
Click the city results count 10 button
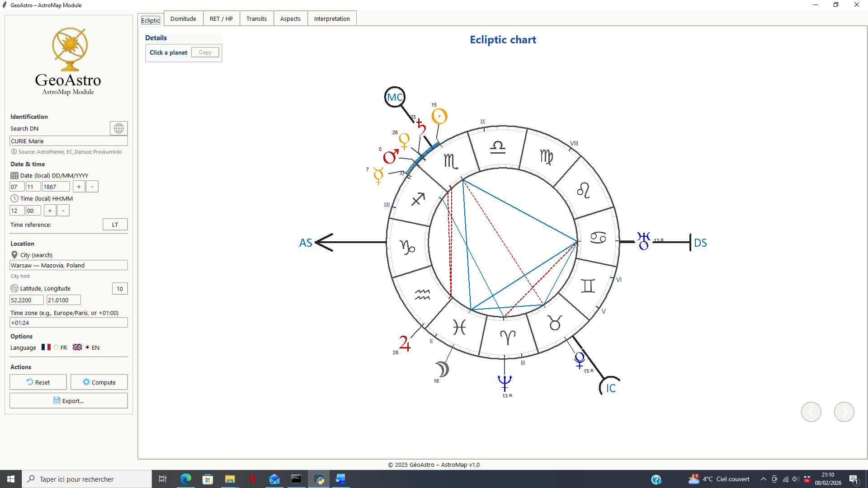pos(120,289)
